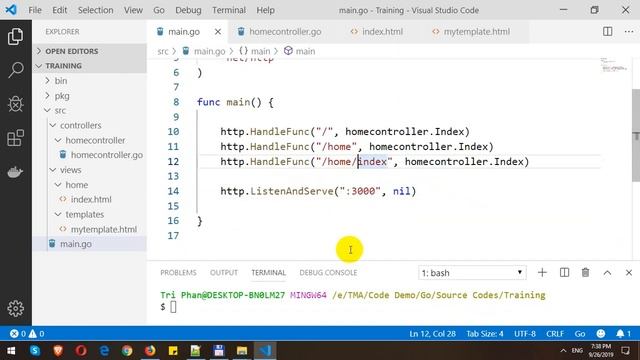Split the editor to the right

click(x=607, y=31)
